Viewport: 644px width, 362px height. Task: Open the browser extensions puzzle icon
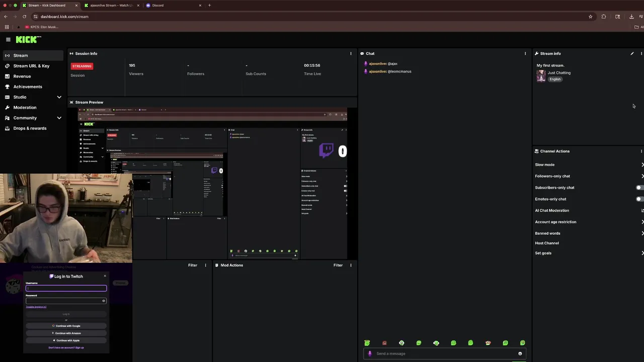(x=604, y=17)
